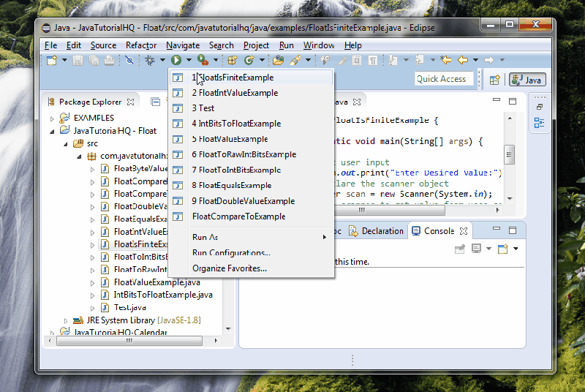This screenshot has width=585, height=392.
Task: Run 2 FloatIntValueExample from history
Action: pos(251,93)
